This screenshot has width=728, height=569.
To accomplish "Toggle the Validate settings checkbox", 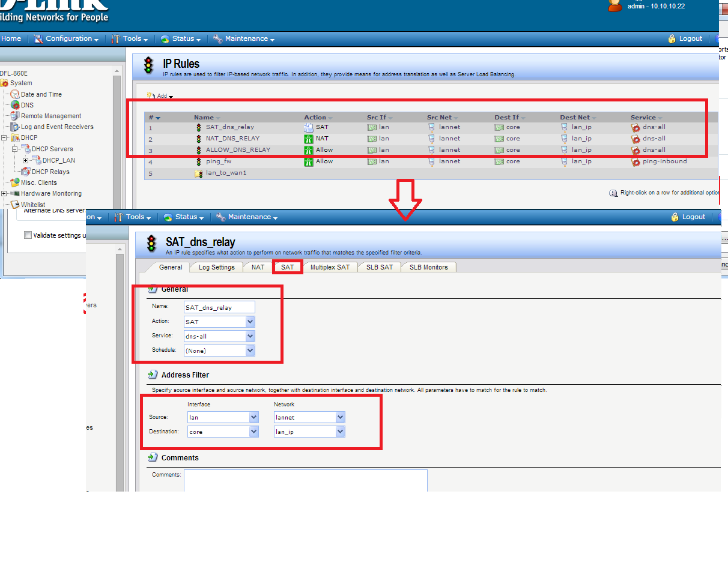I will tap(28, 235).
